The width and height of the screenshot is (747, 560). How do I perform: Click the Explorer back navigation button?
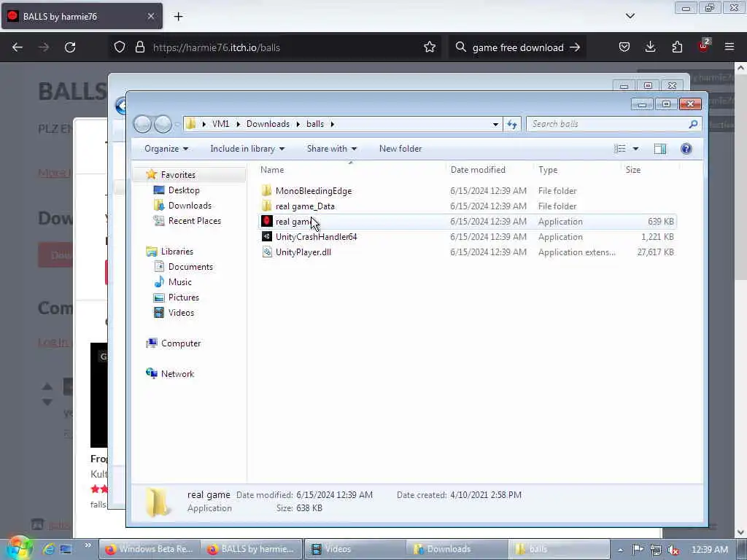pyautogui.click(x=142, y=124)
